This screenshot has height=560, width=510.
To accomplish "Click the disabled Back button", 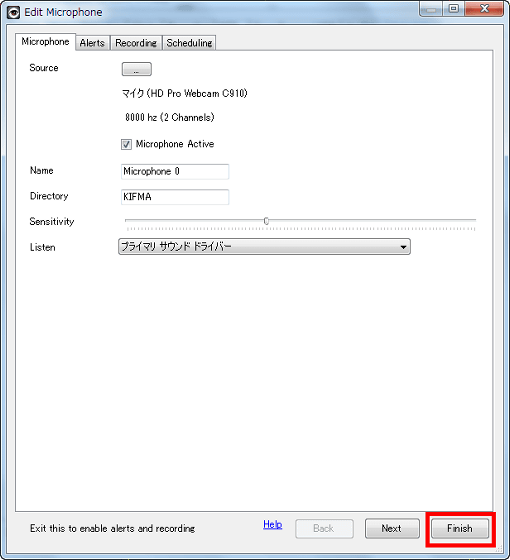I will (x=324, y=529).
